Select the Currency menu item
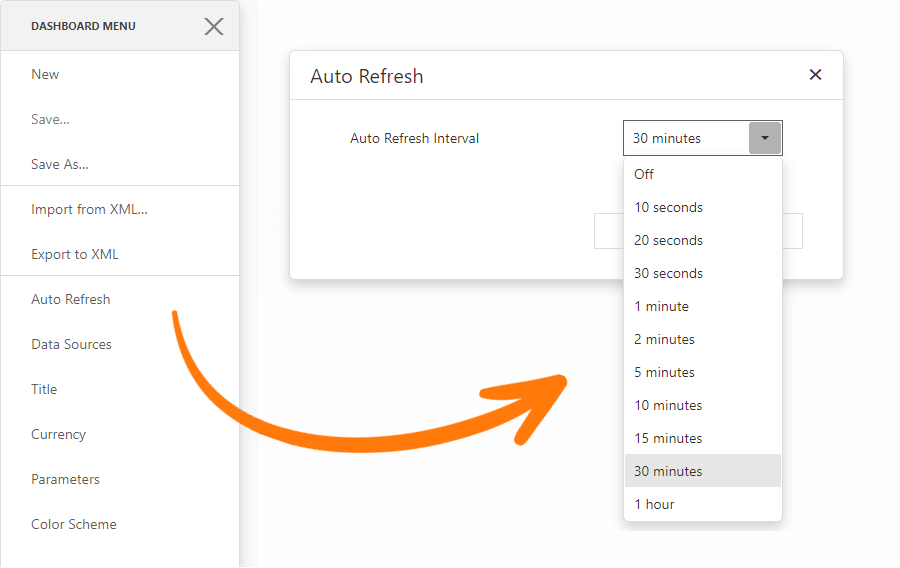900x568 pixels. tap(58, 434)
